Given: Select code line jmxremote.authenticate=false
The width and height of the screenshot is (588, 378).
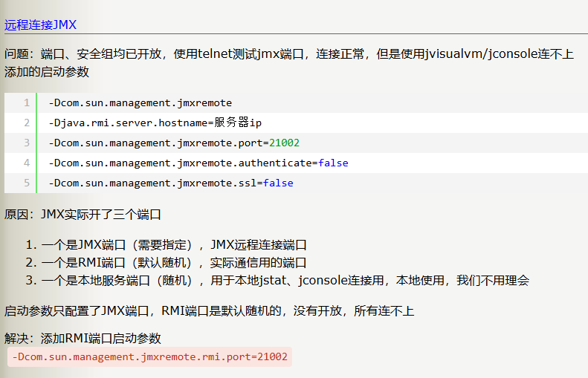Looking at the screenshot, I should 198,163.
